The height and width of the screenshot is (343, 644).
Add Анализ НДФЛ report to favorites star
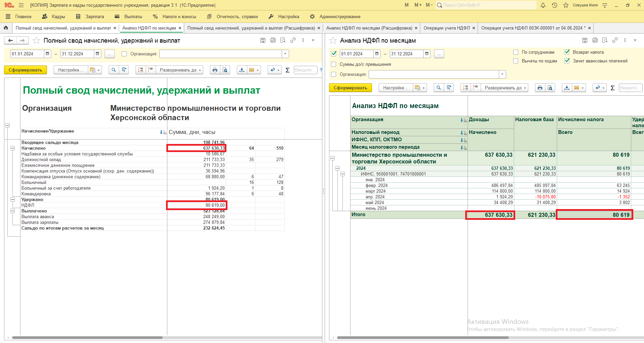tap(333, 40)
